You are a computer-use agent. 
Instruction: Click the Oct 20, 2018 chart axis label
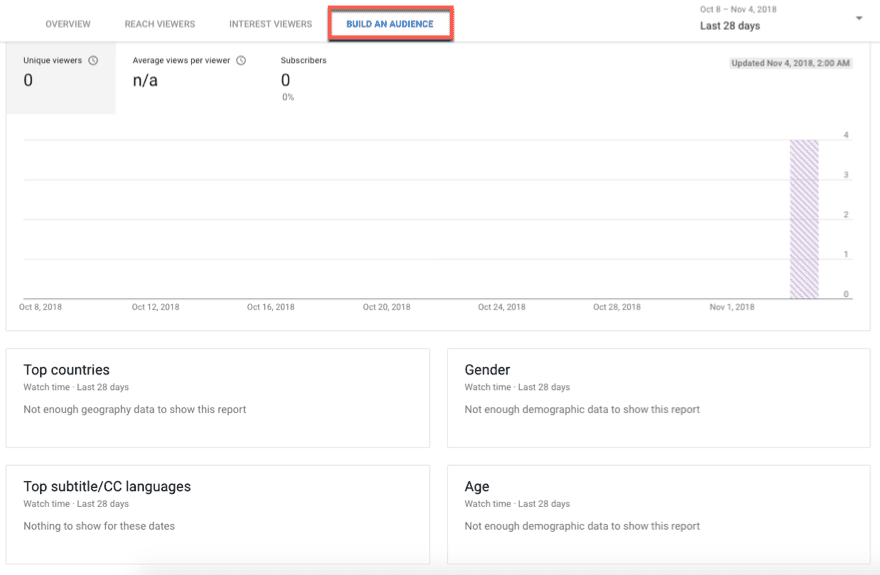[386, 307]
